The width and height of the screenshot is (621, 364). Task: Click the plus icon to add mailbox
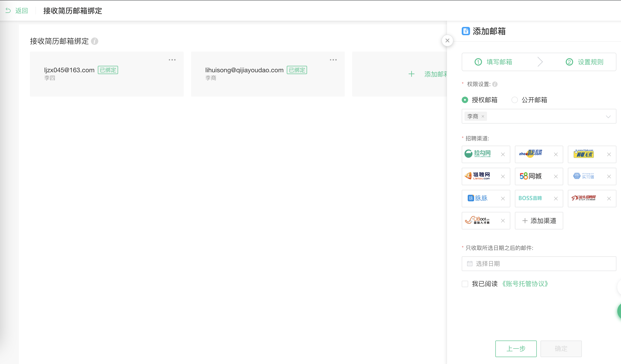[411, 74]
